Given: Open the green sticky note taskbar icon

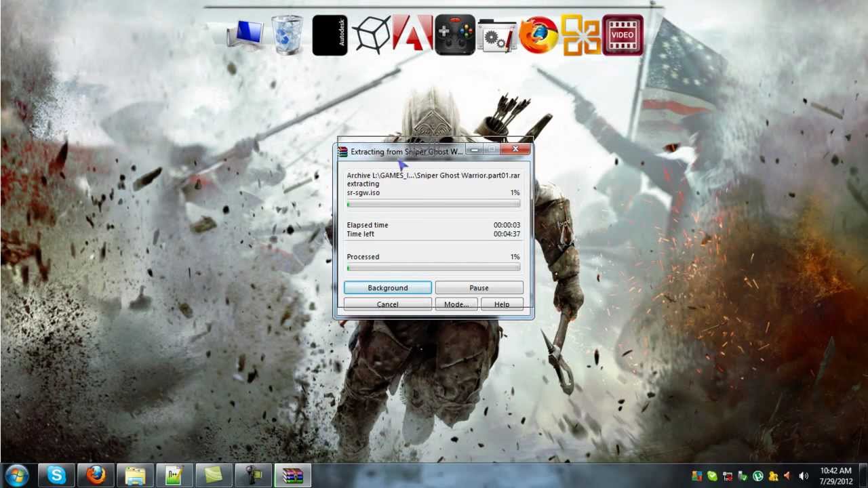Looking at the screenshot, I should (x=214, y=476).
